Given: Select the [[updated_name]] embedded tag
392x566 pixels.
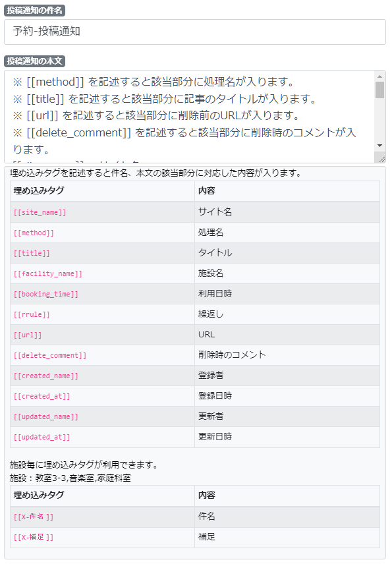Looking at the screenshot, I should [44, 416].
